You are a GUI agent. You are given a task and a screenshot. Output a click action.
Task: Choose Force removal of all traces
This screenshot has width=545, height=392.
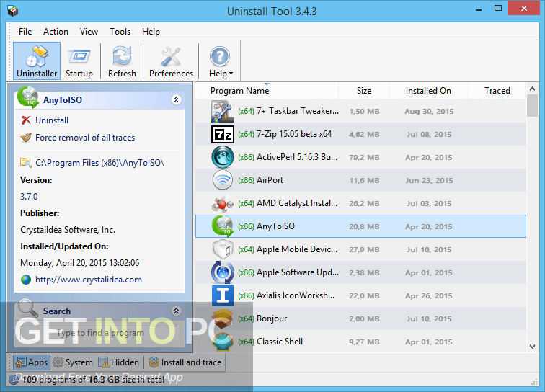pyautogui.click(x=85, y=138)
